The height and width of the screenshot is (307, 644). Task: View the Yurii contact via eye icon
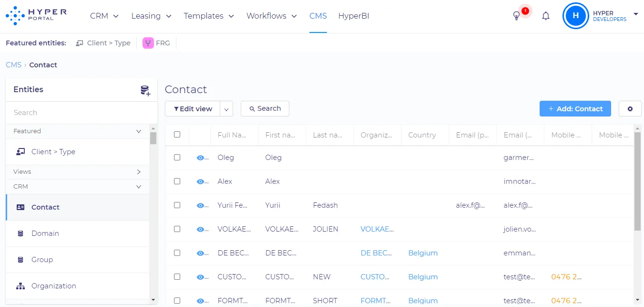point(201,205)
